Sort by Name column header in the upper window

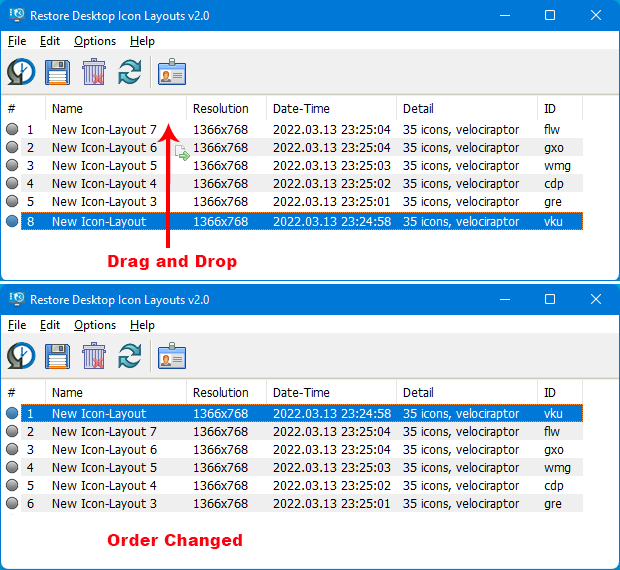point(67,109)
